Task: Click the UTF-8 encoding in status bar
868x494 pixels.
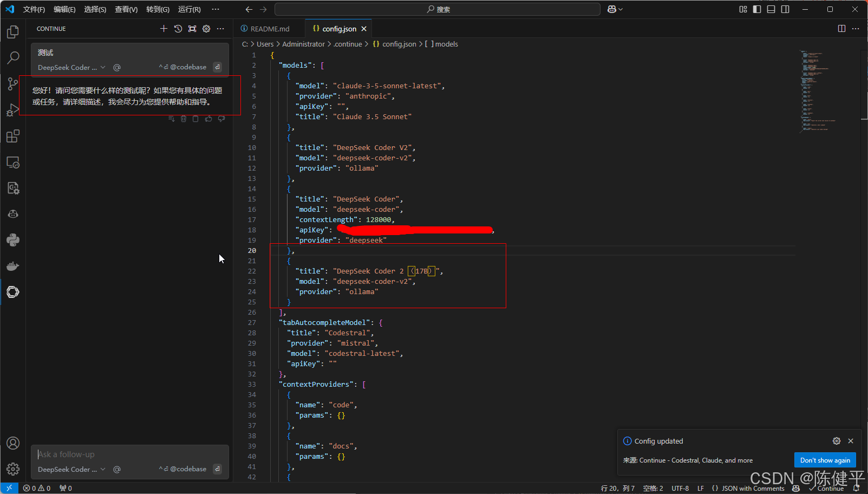Action: point(680,488)
